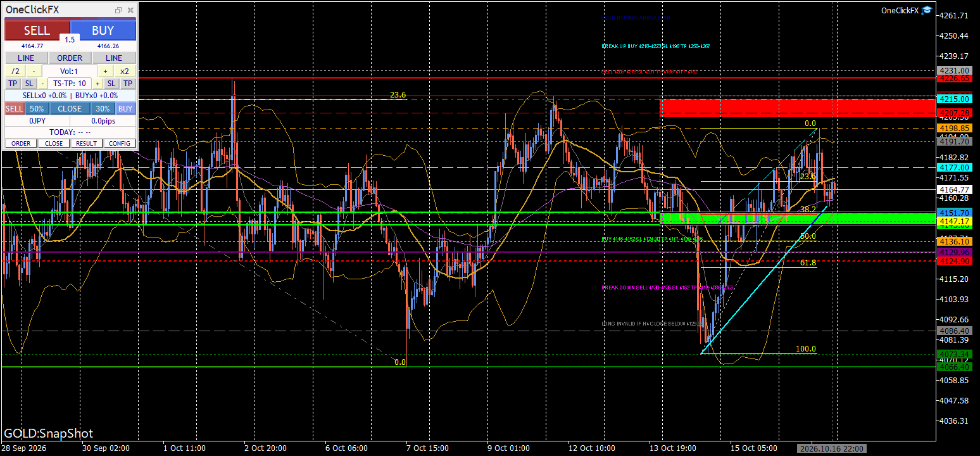The image size is (980, 456).
Task: Toggle the LINE button on the buy side
Action: pyautogui.click(x=114, y=58)
